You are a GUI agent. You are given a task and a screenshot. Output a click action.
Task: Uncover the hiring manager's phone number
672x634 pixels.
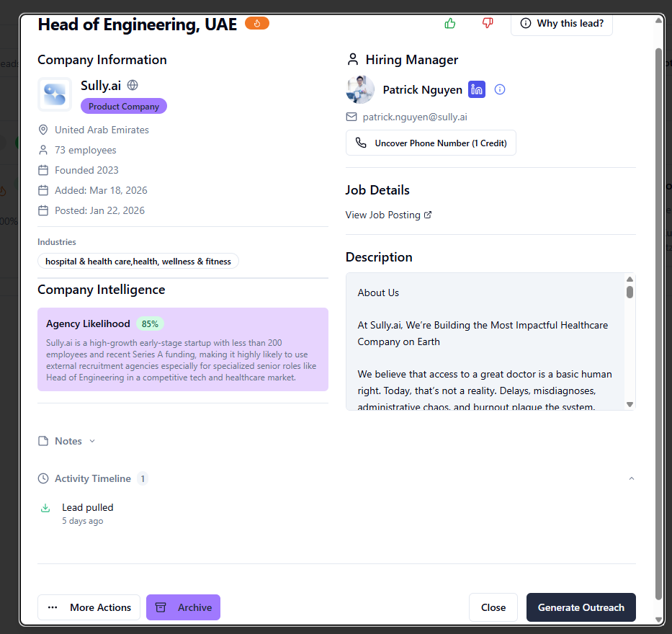431,143
